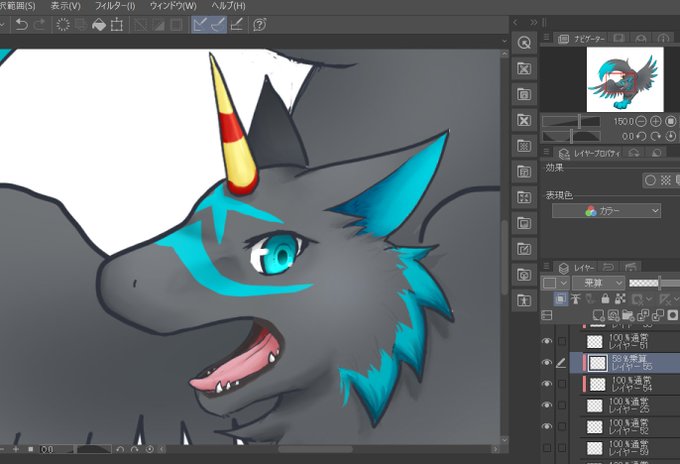Click New Raster Layer icon

pyautogui.click(x=598, y=315)
